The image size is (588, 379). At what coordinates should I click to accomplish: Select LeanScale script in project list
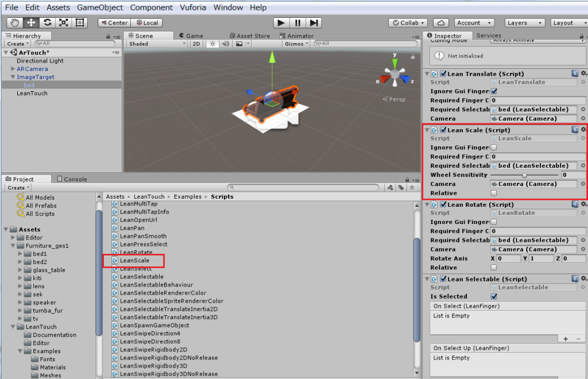134,260
